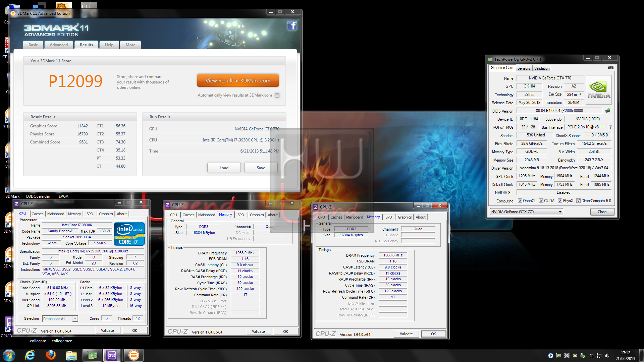Toggle automatically view results at 3DMark.com

(x=277, y=95)
